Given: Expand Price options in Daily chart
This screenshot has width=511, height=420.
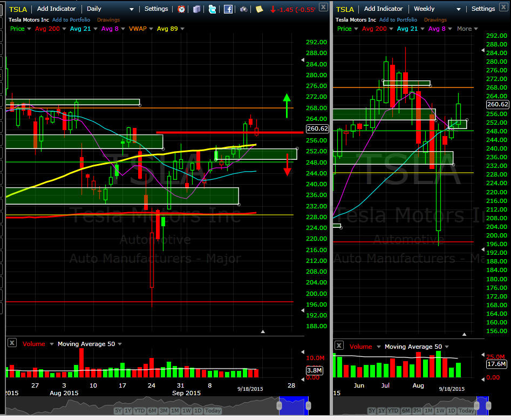Looking at the screenshot, I should click(x=29, y=29).
